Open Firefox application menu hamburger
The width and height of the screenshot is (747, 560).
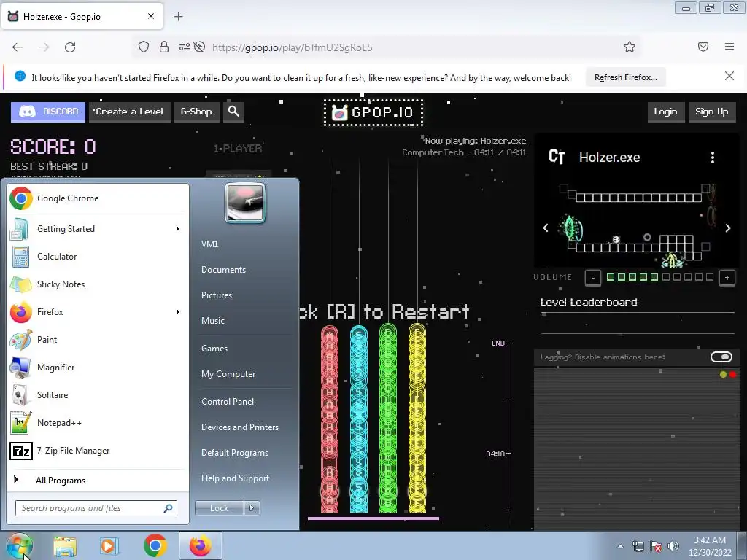point(729,47)
